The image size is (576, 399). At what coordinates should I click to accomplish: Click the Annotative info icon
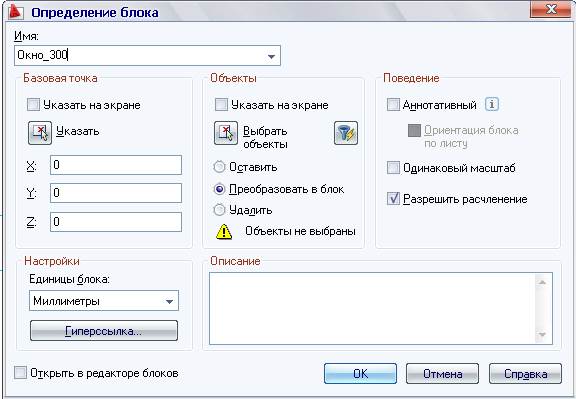pos(492,104)
